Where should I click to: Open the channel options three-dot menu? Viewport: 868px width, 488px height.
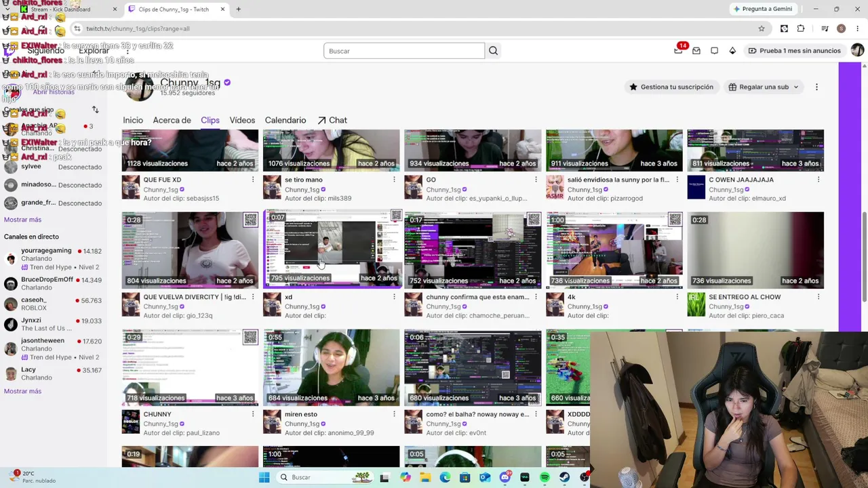pyautogui.click(x=816, y=87)
